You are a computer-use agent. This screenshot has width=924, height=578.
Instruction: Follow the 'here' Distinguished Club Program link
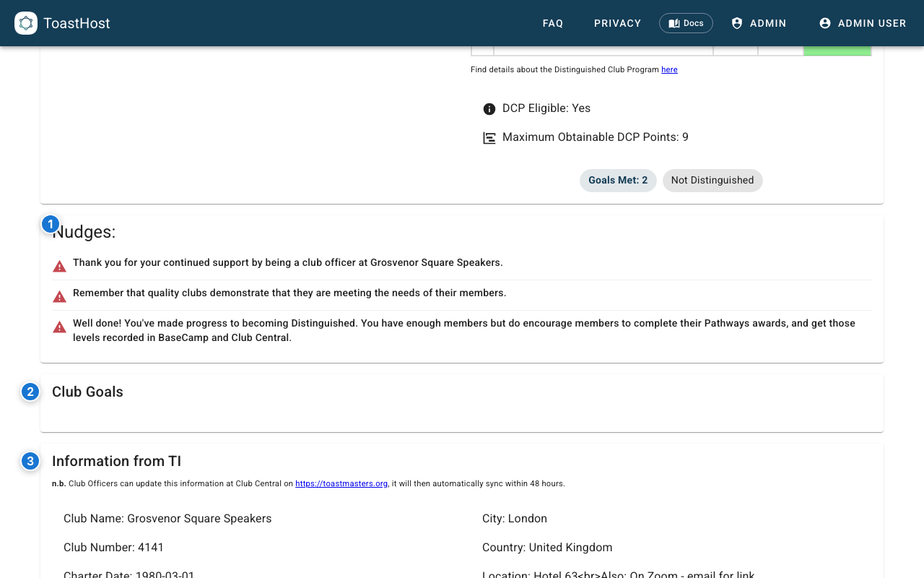pyautogui.click(x=669, y=69)
